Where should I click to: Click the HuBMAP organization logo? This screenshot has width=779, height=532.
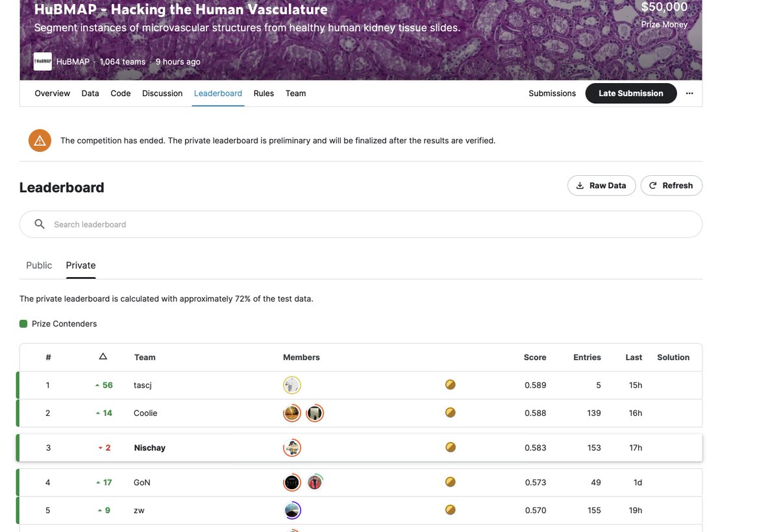coord(43,62)
